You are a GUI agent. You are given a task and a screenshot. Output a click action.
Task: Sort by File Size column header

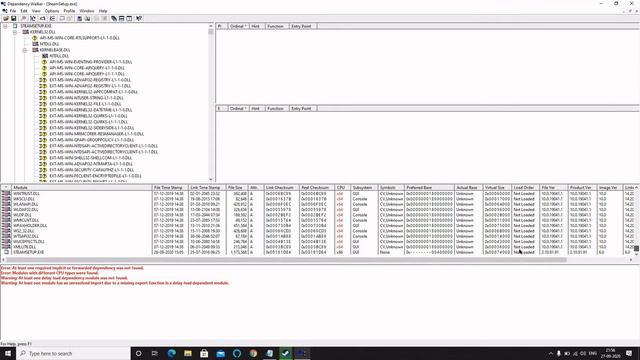[236, 188]
